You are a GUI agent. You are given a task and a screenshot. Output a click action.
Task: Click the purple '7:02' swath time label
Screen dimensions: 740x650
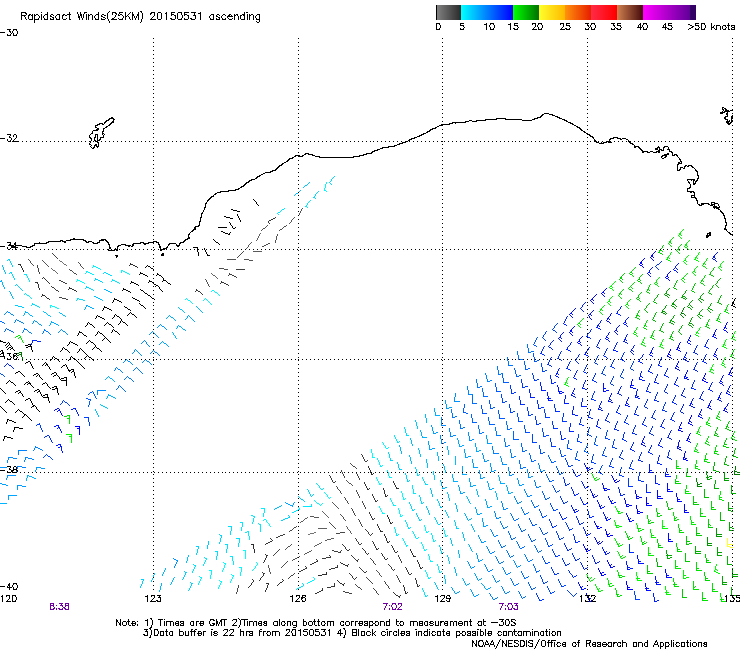tap(393, 607)
